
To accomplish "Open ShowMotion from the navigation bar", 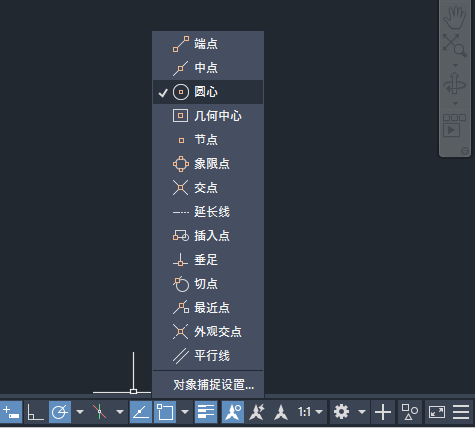I will pyautogui.click(x=454, y=125).
